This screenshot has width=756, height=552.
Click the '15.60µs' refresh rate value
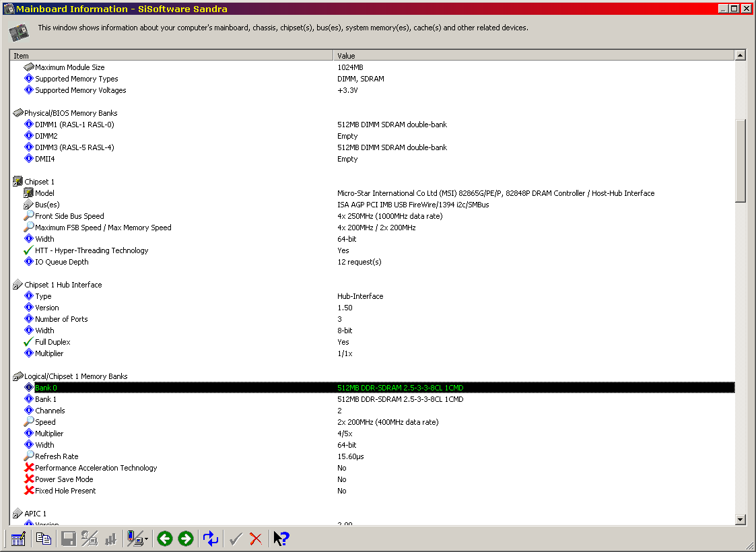(x=351, y=456)
